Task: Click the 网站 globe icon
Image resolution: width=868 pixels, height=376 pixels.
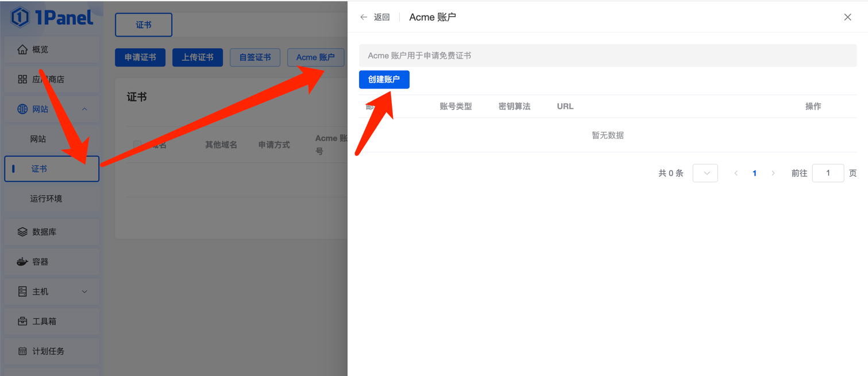Action: click(x=22, y=109)
